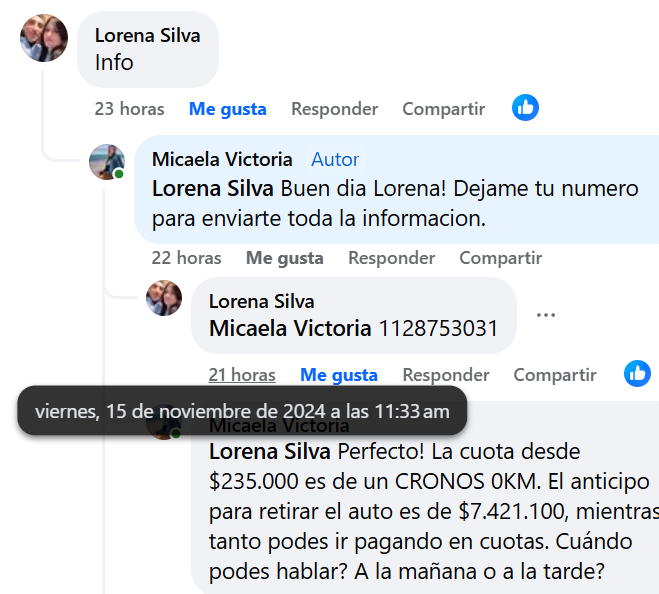Click Compartir under the phone number reply
The width and height of the screenshot is (659, 594).
pyautogui.click(x=554, y=375)
